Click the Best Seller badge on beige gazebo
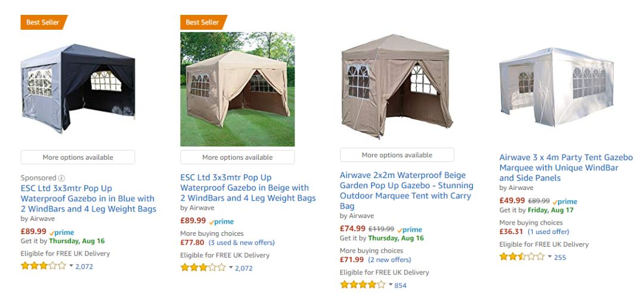644x293 pixels. coord(203,22)
